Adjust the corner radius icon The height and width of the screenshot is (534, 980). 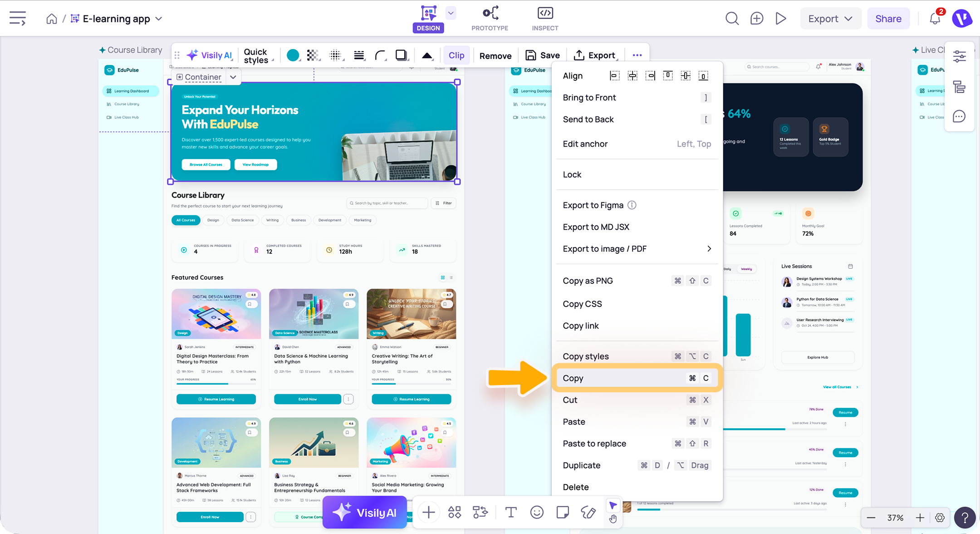point(381,55)
